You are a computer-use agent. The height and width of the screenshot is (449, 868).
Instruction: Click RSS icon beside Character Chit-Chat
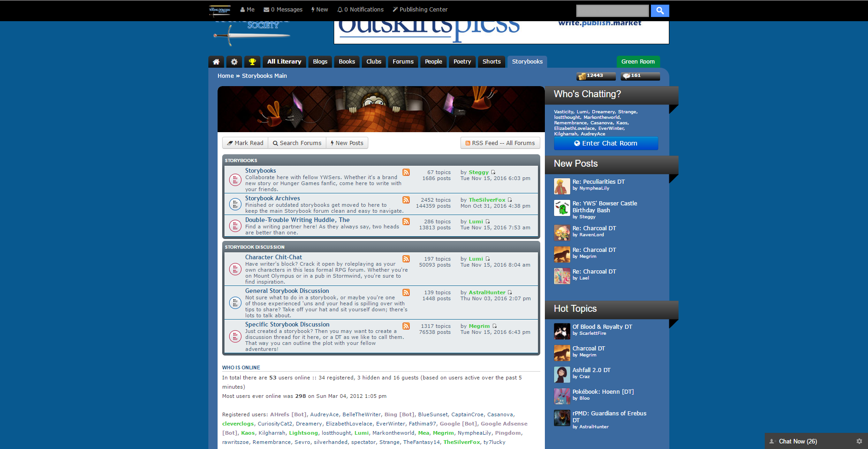click(406, 259)
